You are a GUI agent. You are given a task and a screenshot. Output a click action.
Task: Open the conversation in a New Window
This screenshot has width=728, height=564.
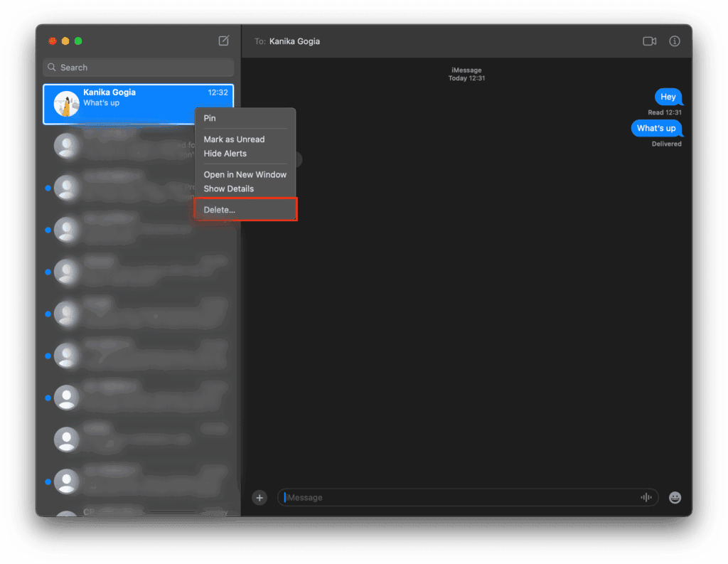coord(245,174)
